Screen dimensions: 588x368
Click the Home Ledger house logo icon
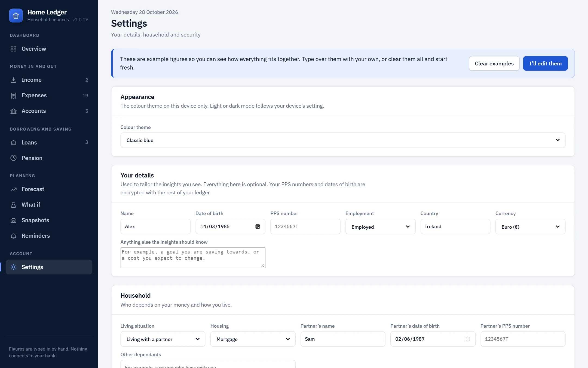point(16,16)
